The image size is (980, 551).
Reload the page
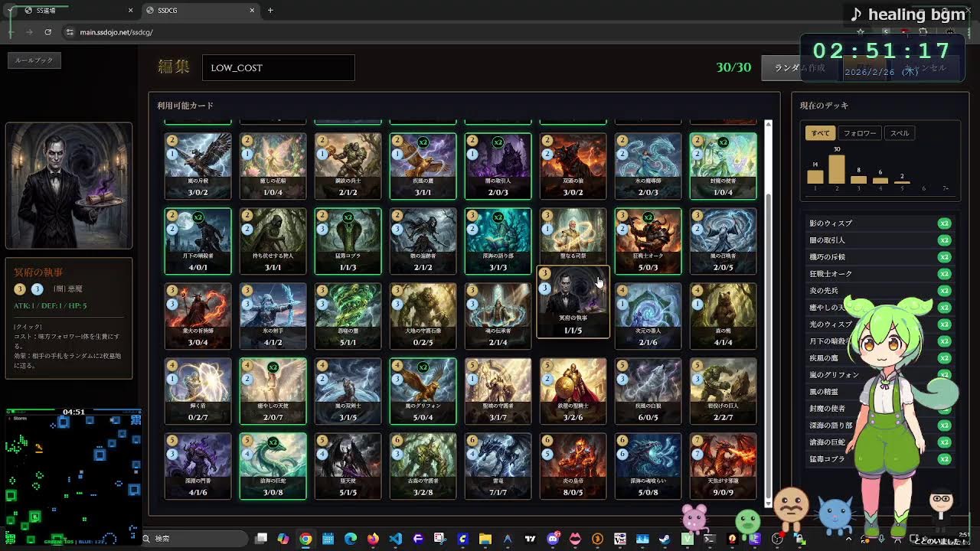47,32
